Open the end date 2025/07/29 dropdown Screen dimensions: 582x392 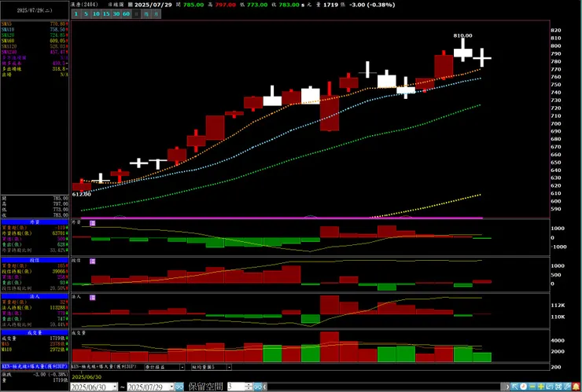coord(171,387)
